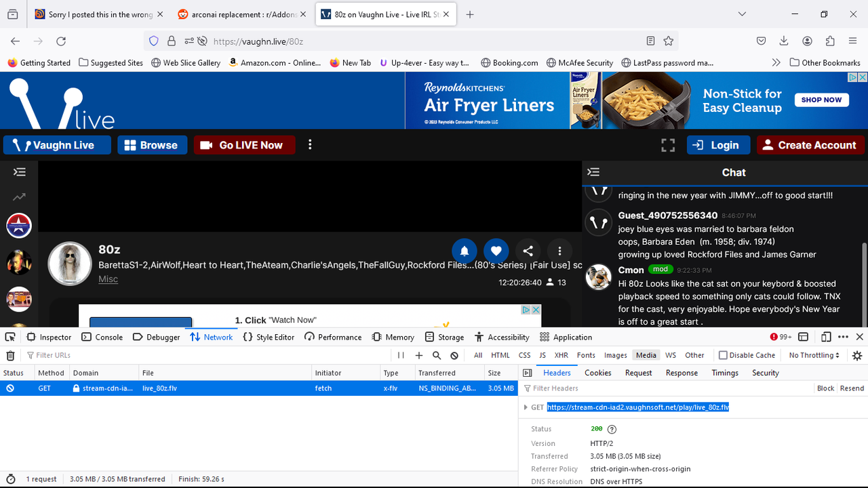868x488 pixels.
Task: Click the request blocking icon
Action: pyautogui.click(x=454, y=355)
